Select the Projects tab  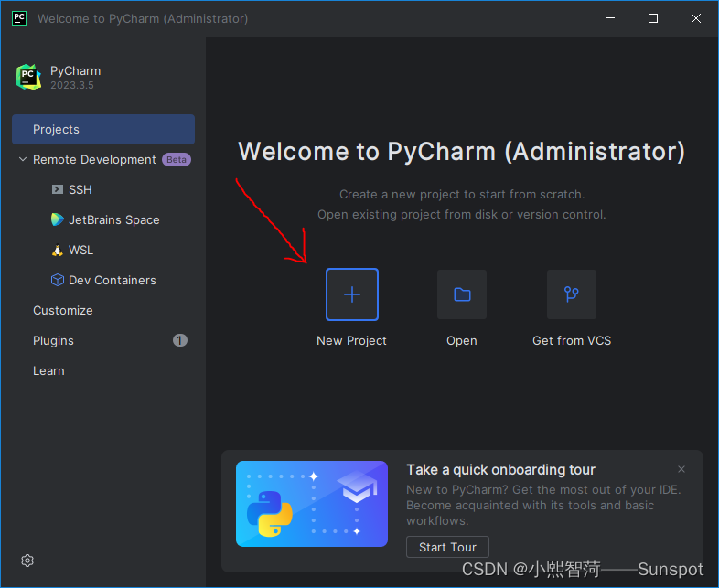103,129
